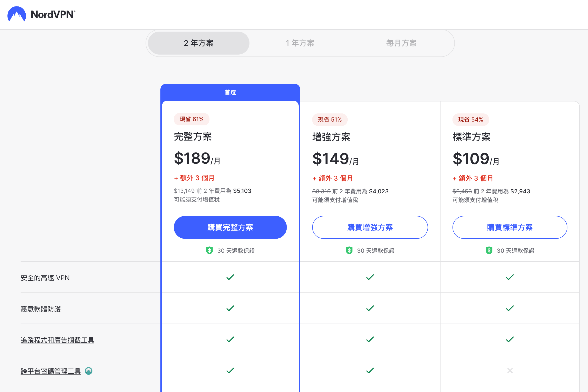Screen dimensions: 588x392
Task: Click the gray X in 標準方案 password row
Action: pos(510,370)
